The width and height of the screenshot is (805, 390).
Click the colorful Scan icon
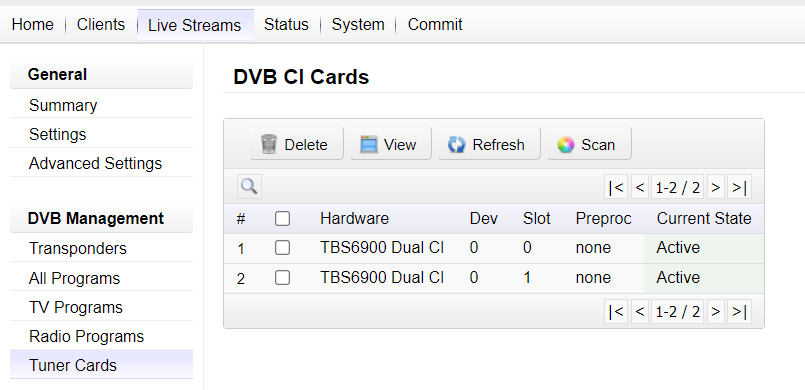click(x=566, y=144)
